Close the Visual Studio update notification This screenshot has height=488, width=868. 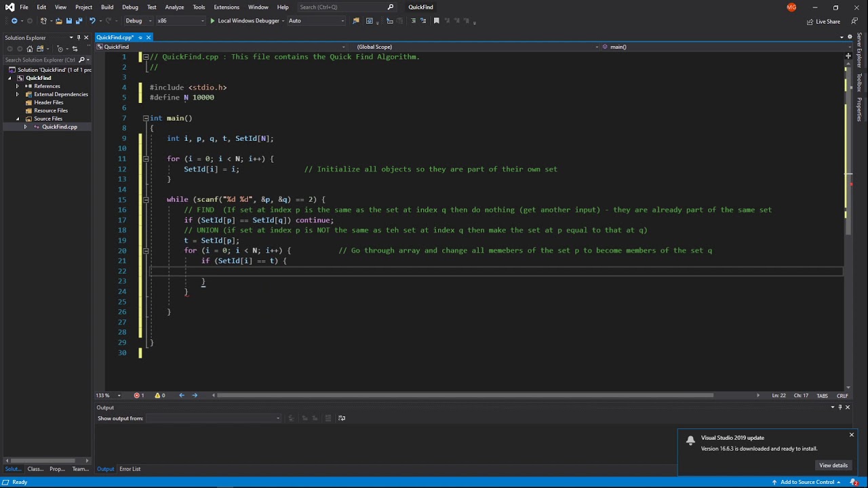[852, 435]
